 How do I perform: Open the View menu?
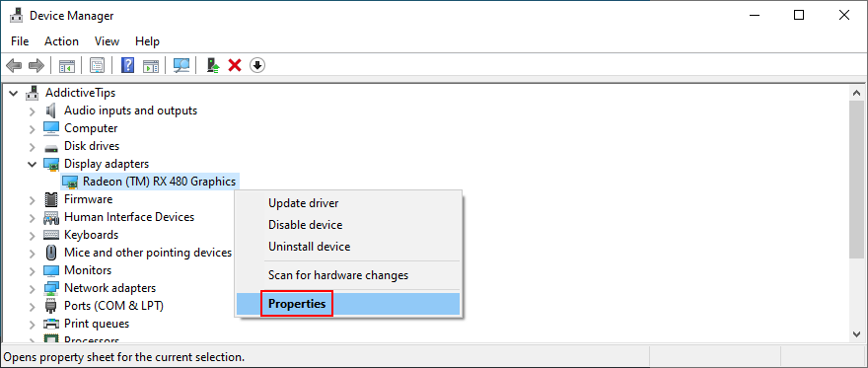click(x=107, y=41)
